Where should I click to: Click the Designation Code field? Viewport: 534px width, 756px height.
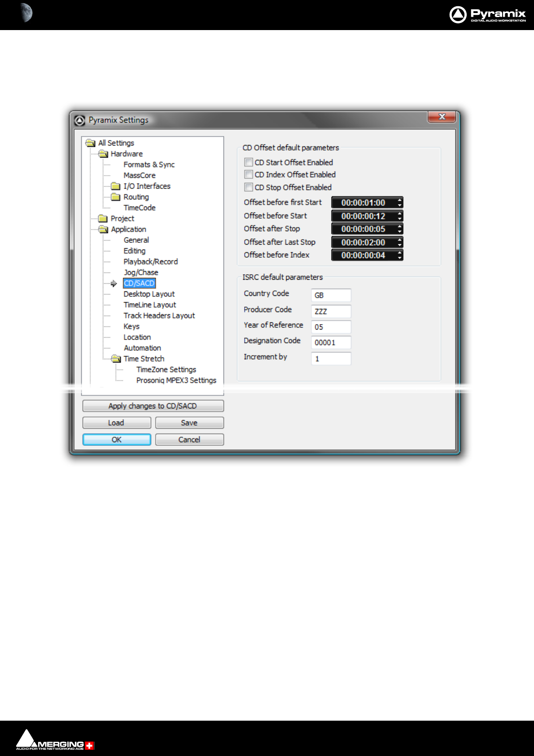click(x=331, y=343)
